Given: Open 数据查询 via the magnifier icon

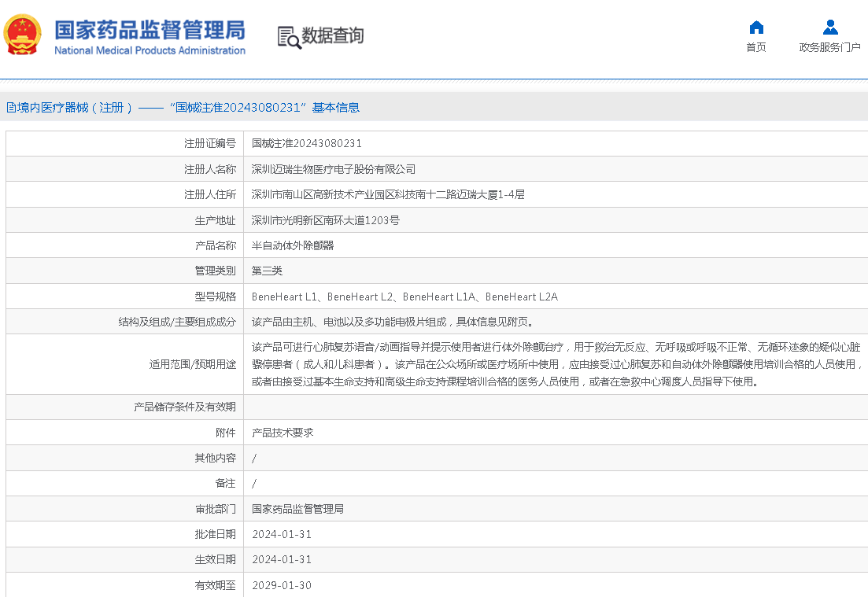Looking at the screenshot, I should point(320,35).
